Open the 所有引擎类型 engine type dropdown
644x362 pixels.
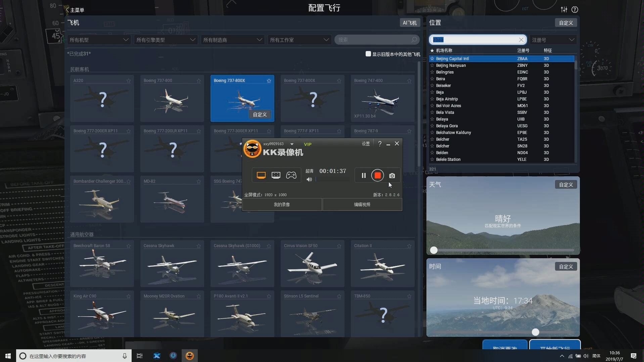[x=166, y=40]
